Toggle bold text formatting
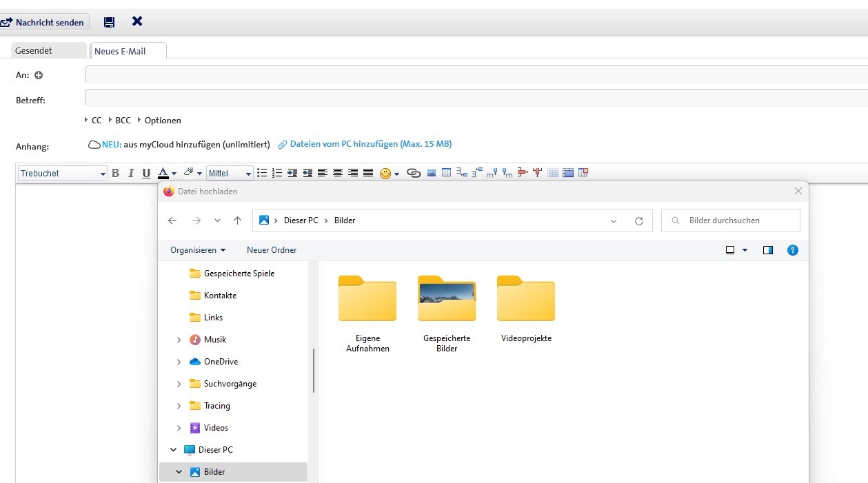Screen dimensions: 868x483 click(x=116, y=173)
